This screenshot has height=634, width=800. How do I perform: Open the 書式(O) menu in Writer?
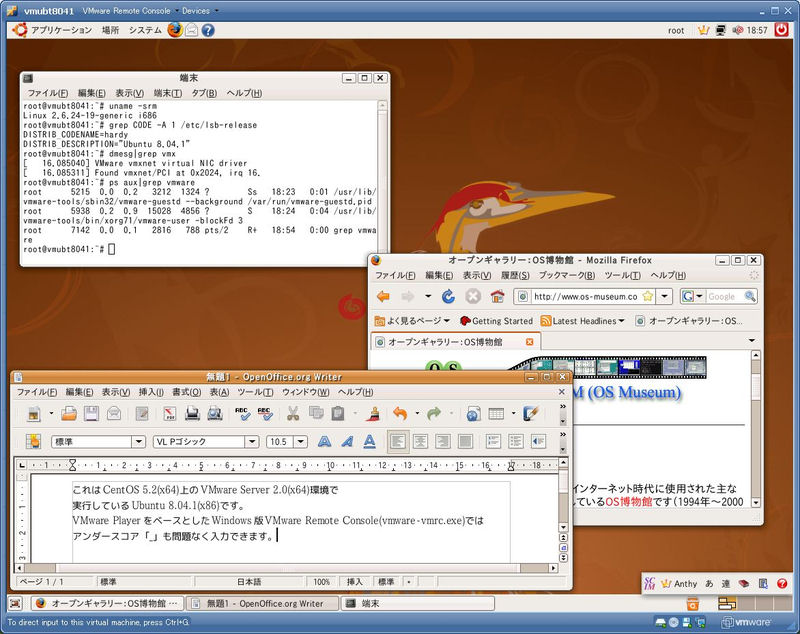point(186,392)
